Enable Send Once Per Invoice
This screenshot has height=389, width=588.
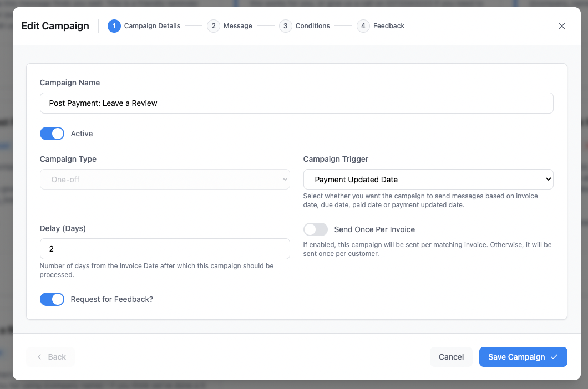pyautogui.click(x=316, y=229)
